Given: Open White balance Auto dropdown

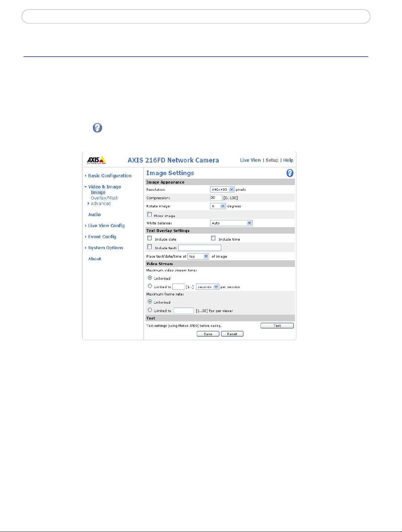Looking at the screenshot, I should tap(231, 223).
